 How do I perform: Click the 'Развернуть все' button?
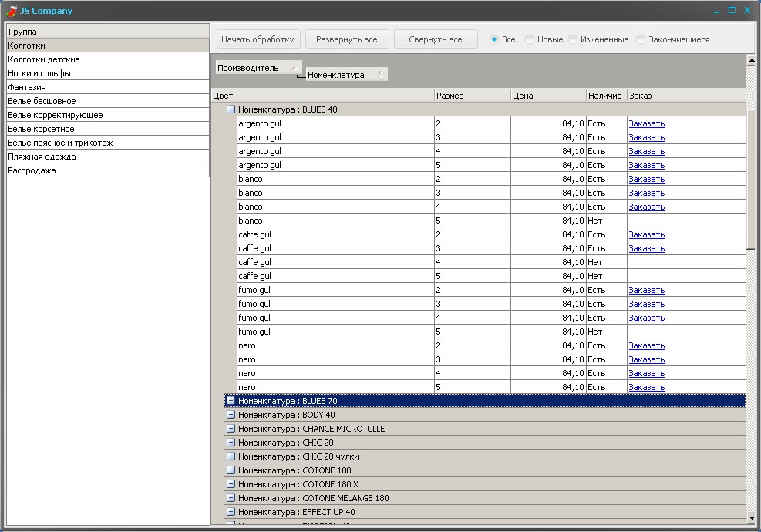click(346, 39)
